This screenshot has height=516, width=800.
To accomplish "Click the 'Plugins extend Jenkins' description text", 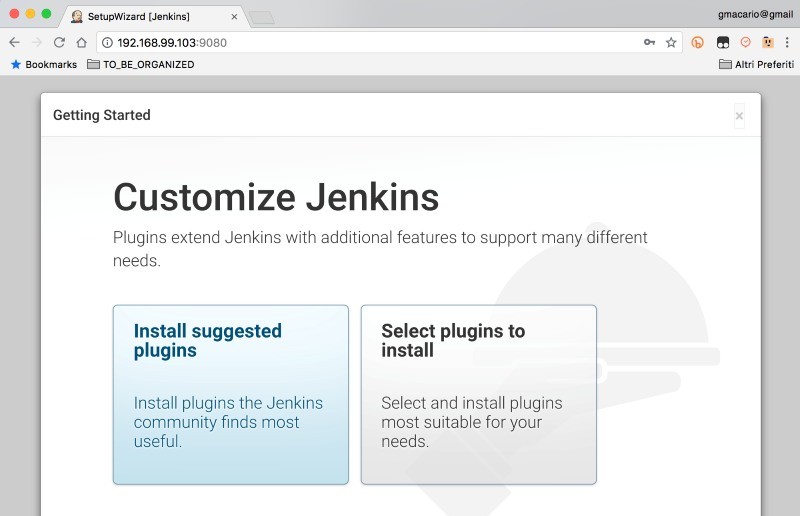I will tap(380, 249).
